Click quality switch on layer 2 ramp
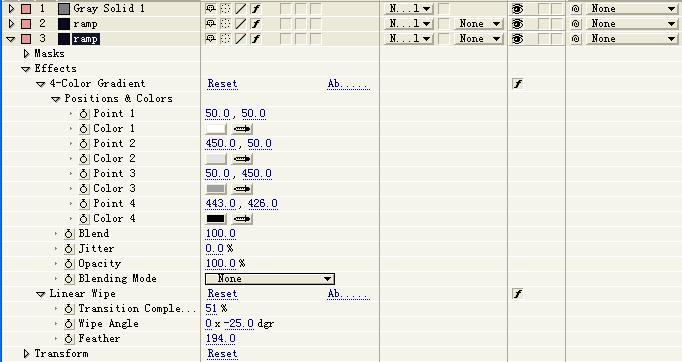This screenshot has height=362, width=682. point(241,24)
